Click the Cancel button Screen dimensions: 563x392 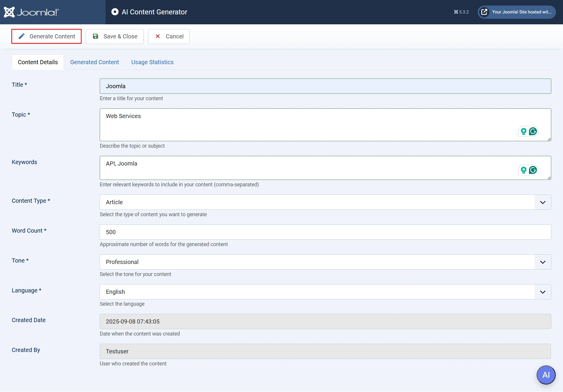click(x=169, y=36)
